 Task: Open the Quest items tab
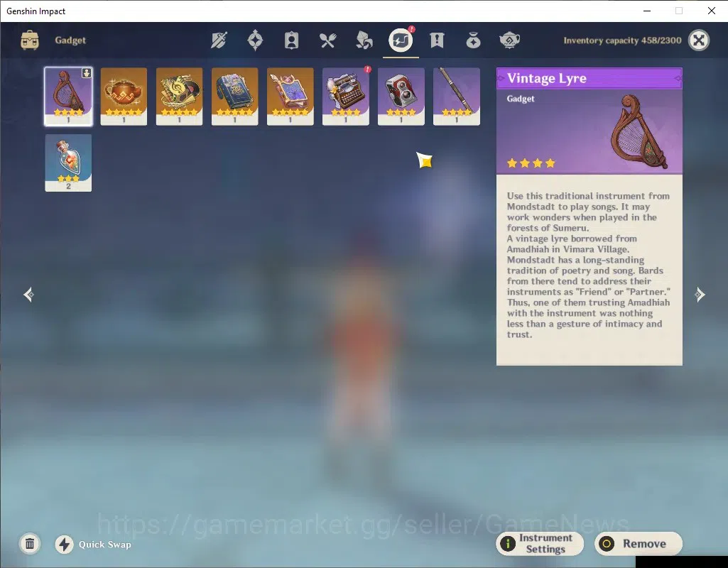point(437,40)
